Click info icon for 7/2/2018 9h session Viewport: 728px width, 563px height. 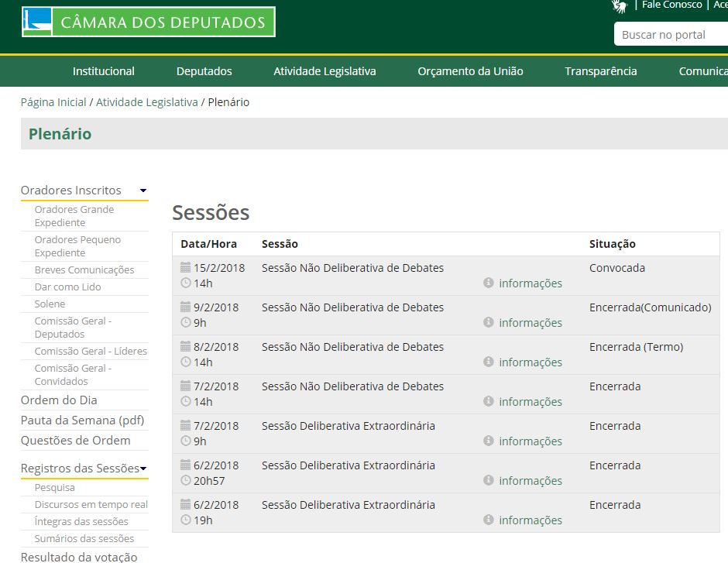489,441
